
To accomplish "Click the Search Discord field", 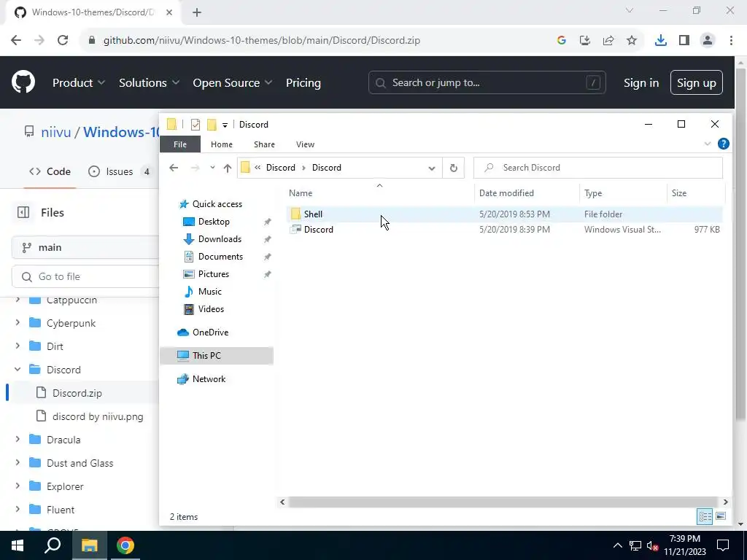I will point(598,168).
